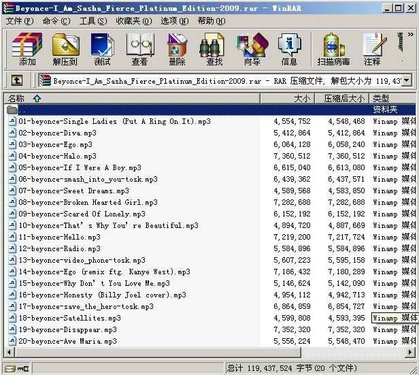Click the mp3 file icon beside 20-beyonce-Ave Maria.mp3
Screen dimensions: 419x375
point(12,341)
